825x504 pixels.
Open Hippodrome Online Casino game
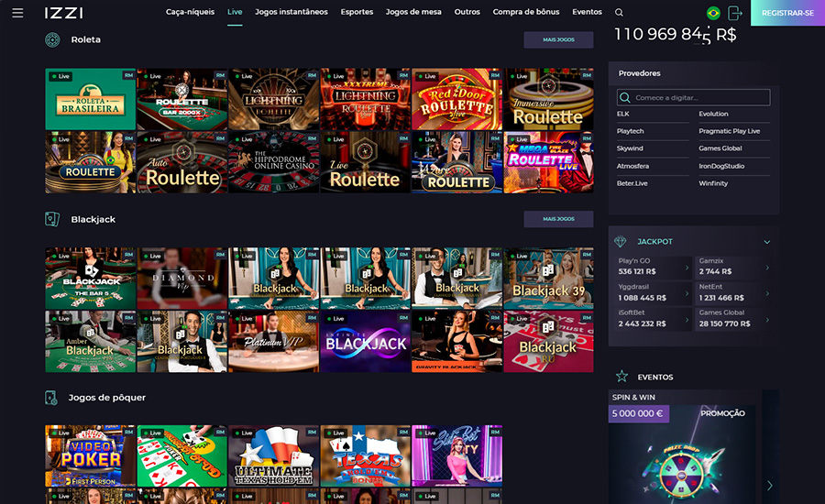pyautogui.click(x=273, y=162)
